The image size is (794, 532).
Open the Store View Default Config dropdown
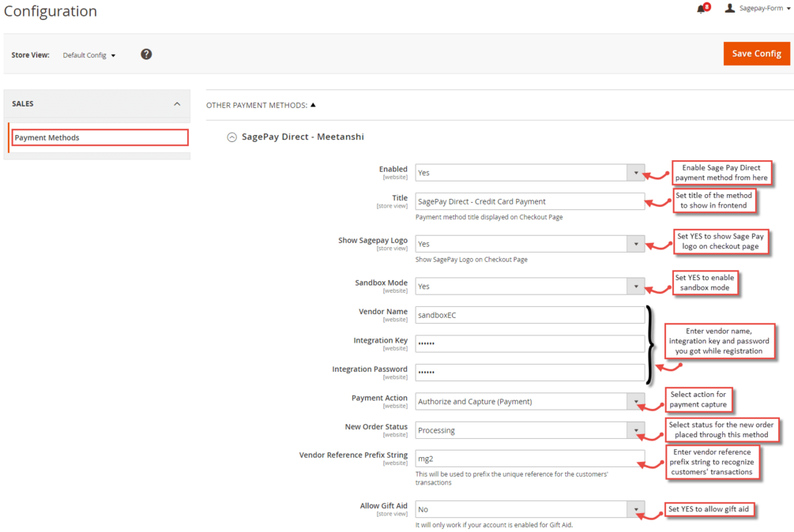tap(89, 55)
